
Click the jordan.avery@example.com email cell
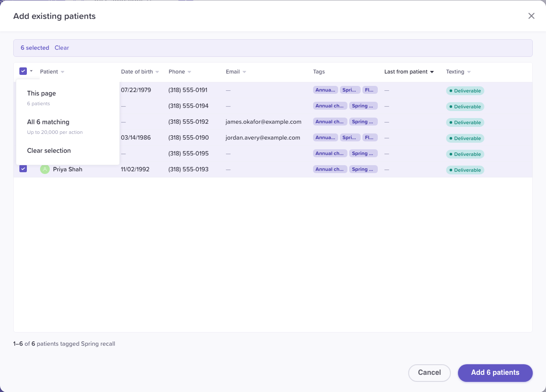click(263, 137)
